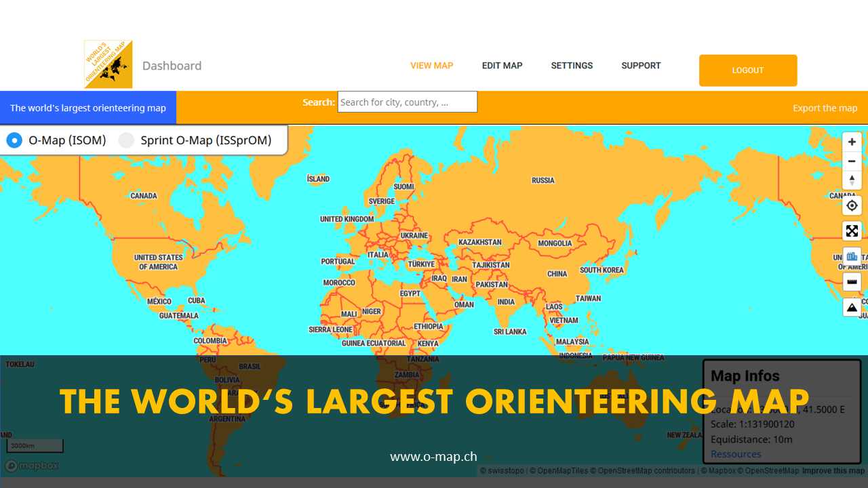Reset map bearing with compass arrow
This screenshot has width=868, height=488.
tap(852, 180)
